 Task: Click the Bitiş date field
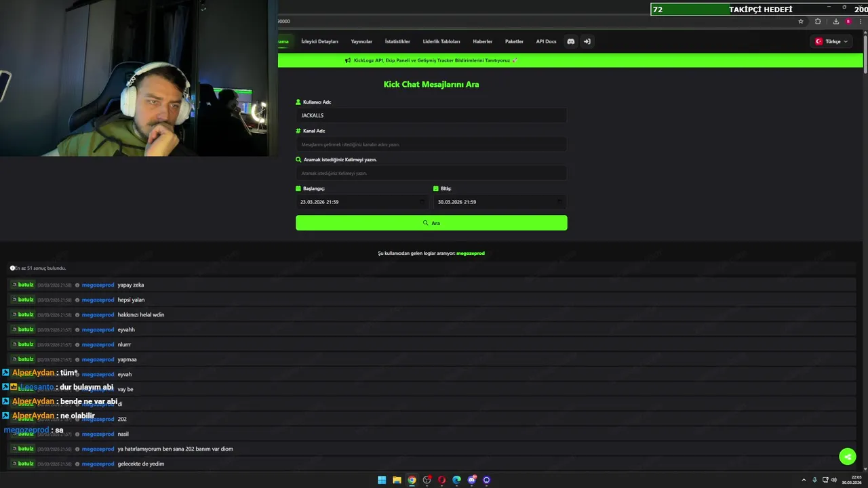500,202
